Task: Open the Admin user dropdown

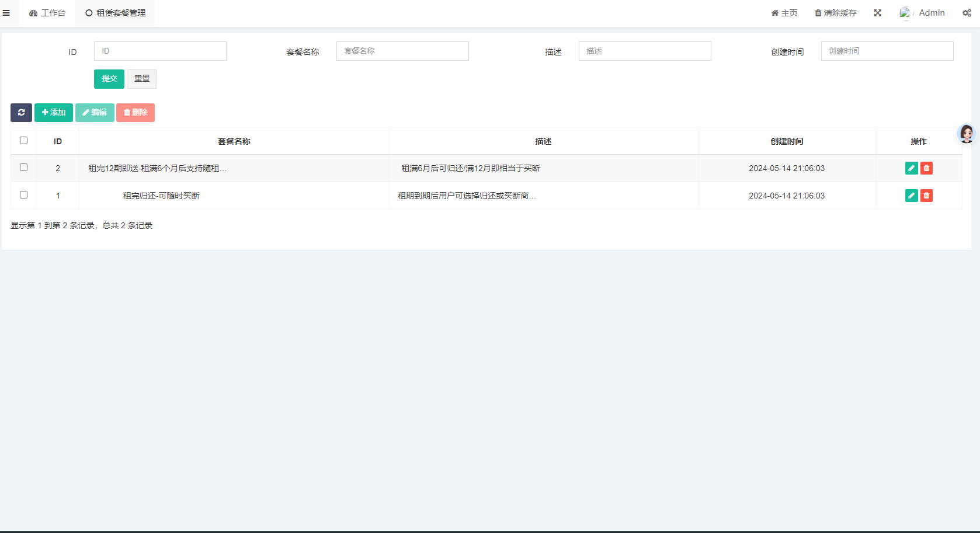Action: pos(923,13)
